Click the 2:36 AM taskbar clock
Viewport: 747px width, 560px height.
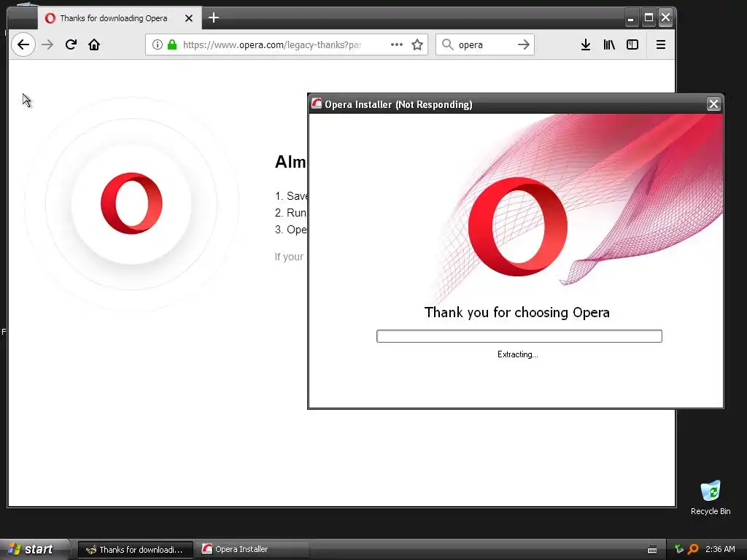[x=720, y=549]
